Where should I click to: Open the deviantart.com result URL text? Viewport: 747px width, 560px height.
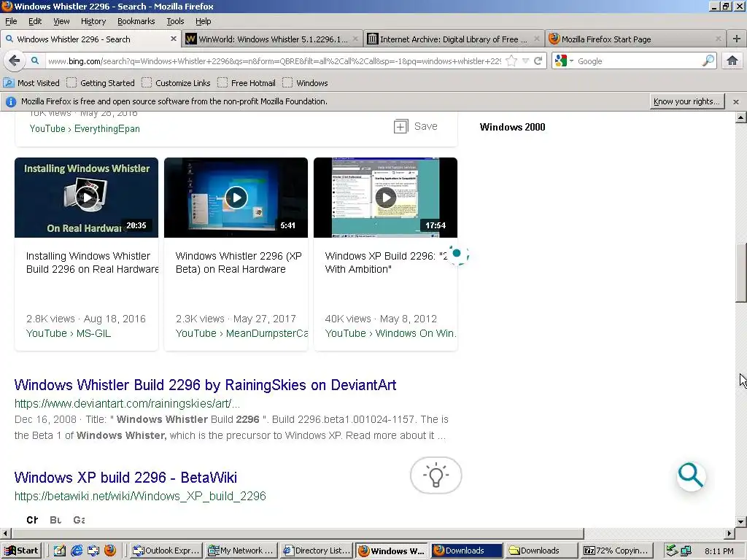click(x=127, y=404)
